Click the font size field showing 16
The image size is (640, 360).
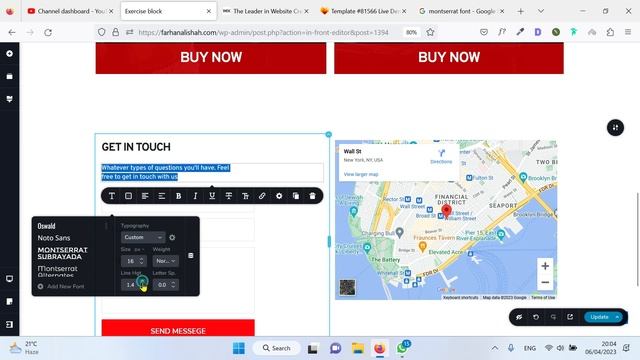131,261
